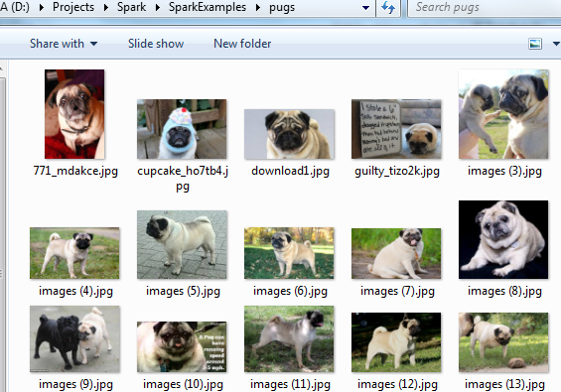
Task: Expand the address bar history dropdown
Action: point(365,8)
